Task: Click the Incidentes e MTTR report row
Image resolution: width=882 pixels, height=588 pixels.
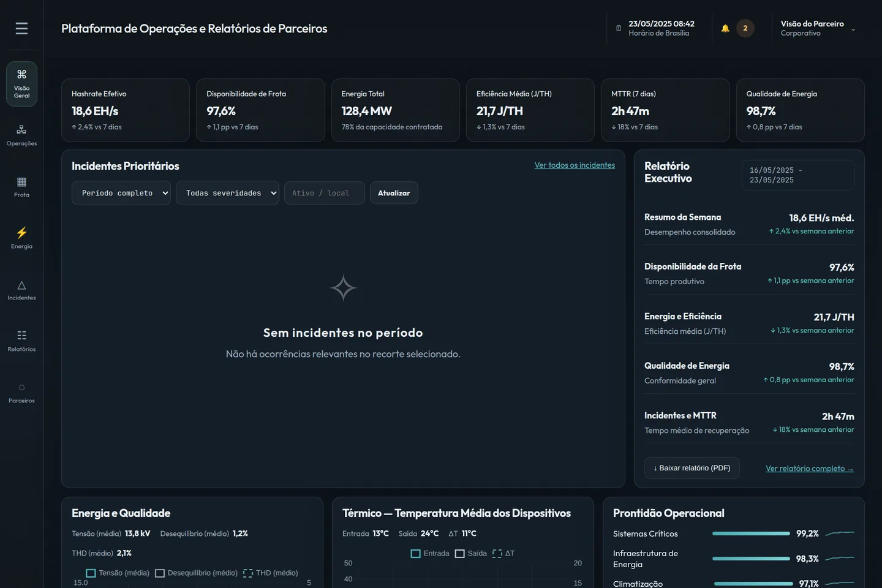Action: point(749,423)
